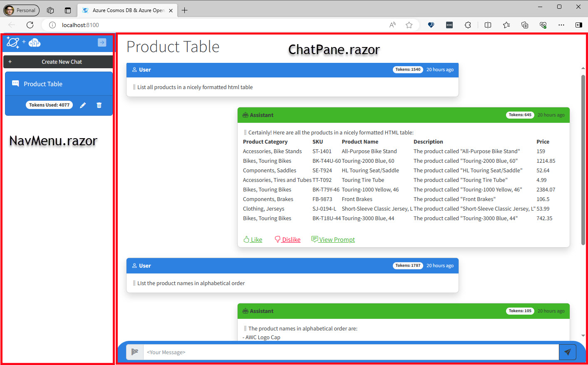Screen dimensions: 588x365
Task: Click the Azure OpenAI cloud logo icon
Action: [x=35, y=42]
